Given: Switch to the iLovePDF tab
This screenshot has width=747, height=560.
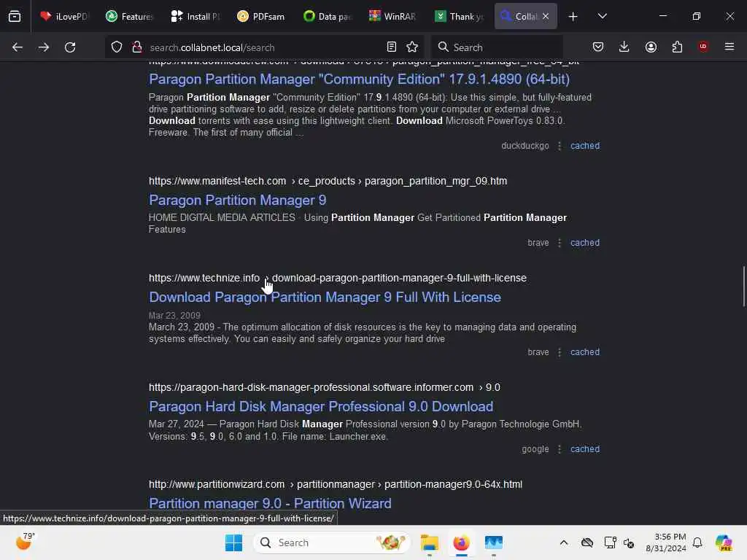Looking at the screenshot, I should tap(64, 16).
